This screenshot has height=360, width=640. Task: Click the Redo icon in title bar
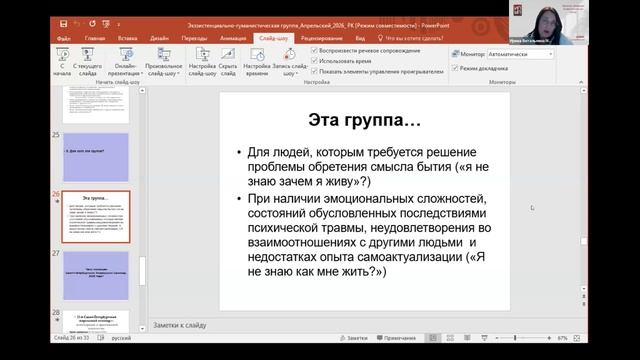click(92, 24)
